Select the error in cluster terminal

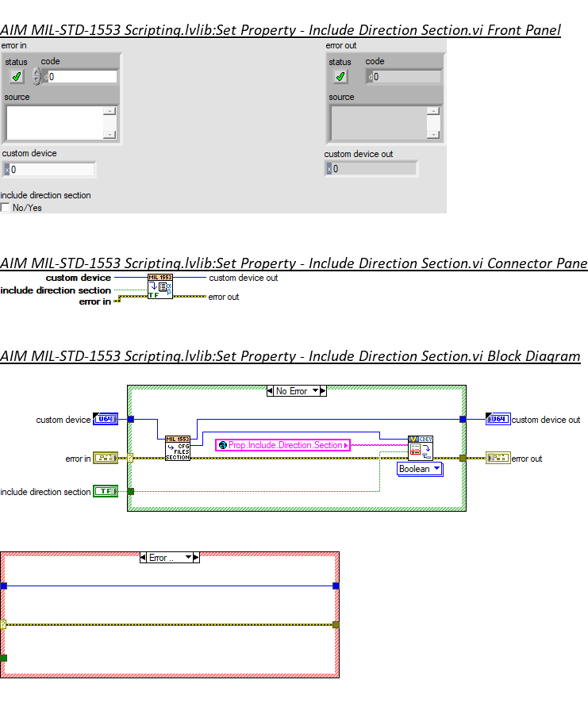(106, 458)
